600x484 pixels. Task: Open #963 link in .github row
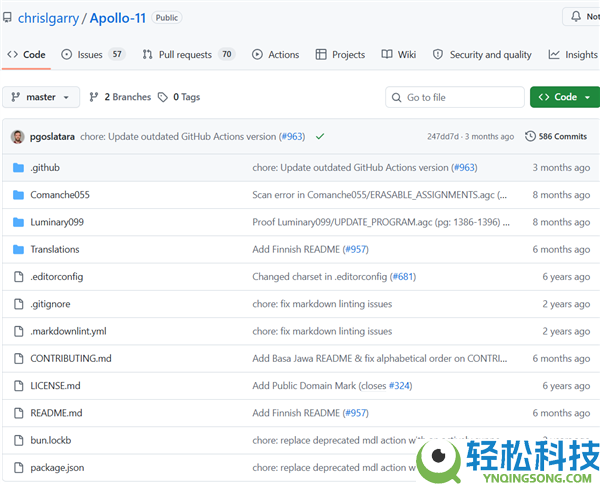tap(465, 168)
